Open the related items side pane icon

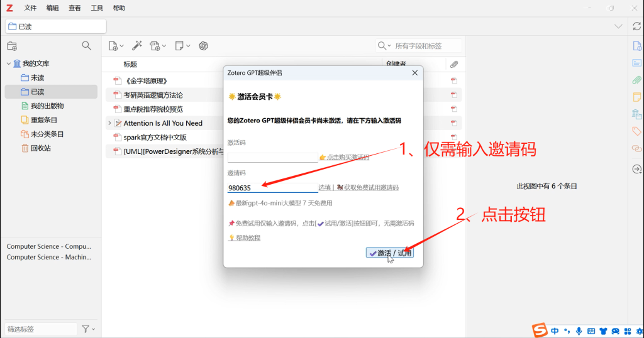[x=636, y=148]
